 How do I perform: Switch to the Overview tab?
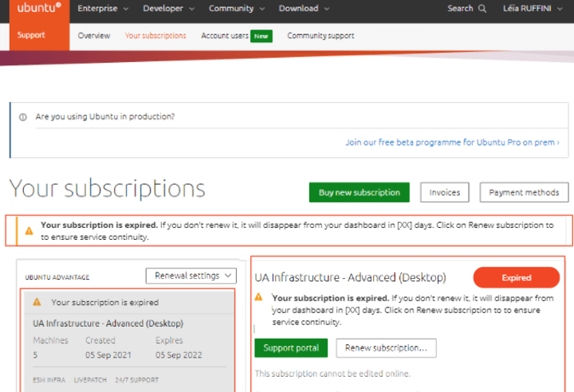pos(94,36)
